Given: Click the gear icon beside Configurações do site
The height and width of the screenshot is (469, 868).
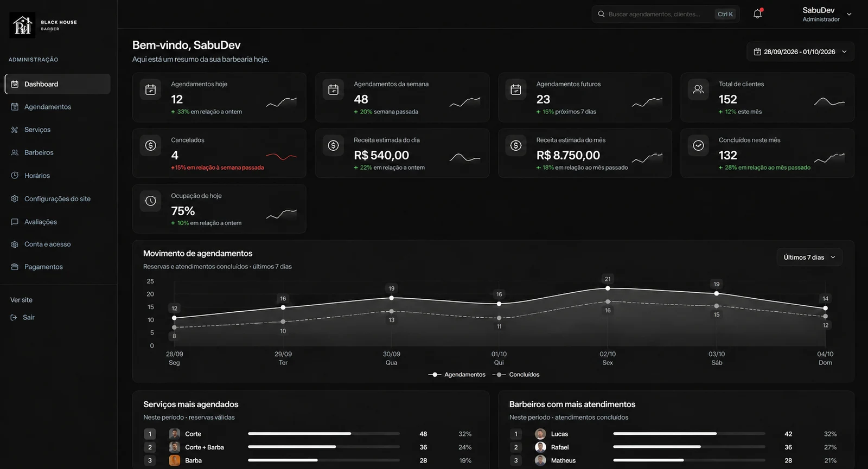Looking at the screenshot, I should click(x=15, y=198).
